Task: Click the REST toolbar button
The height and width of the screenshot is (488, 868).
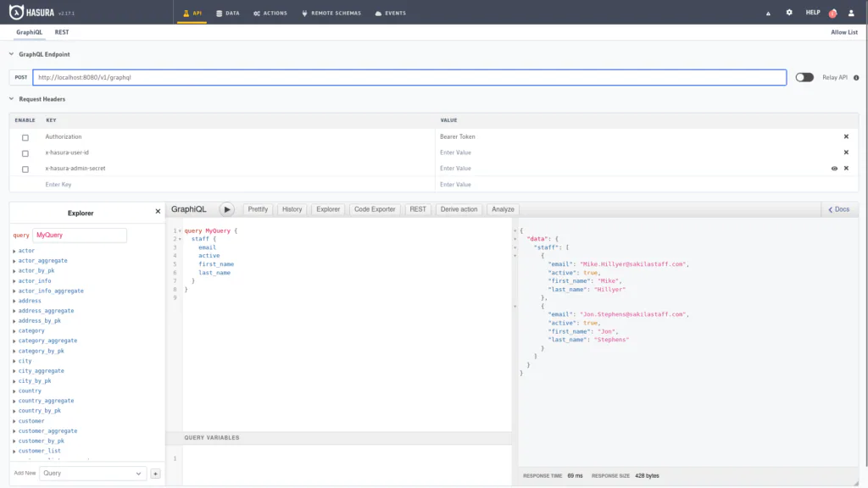Action: 418,210
